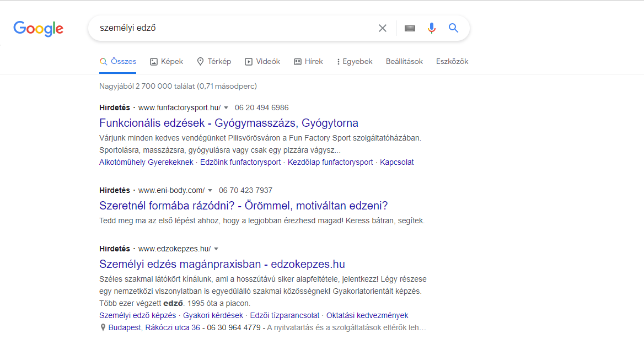
Task: Click phone number 06 20 494 6986
Action: [x=261, y=108]
